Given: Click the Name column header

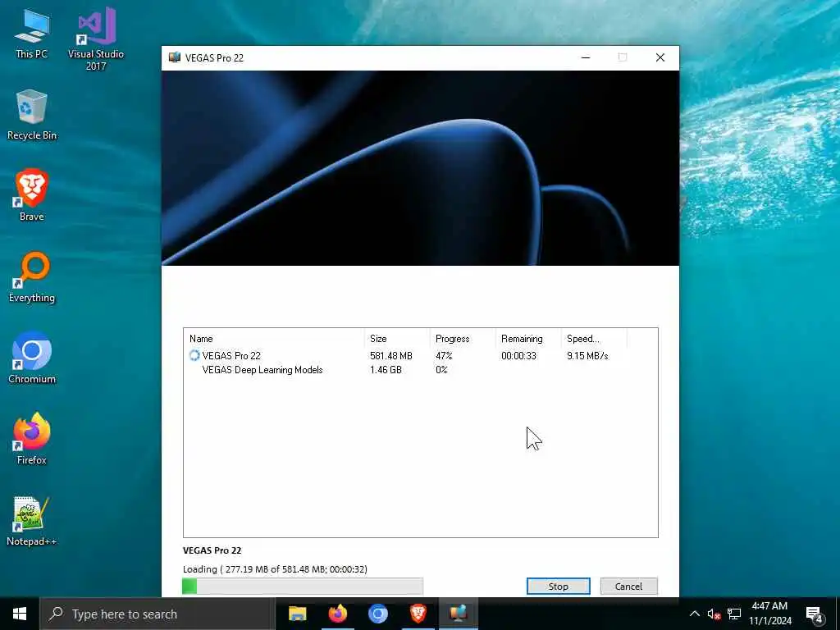Looking at the screenshot, I should point(273,339).
